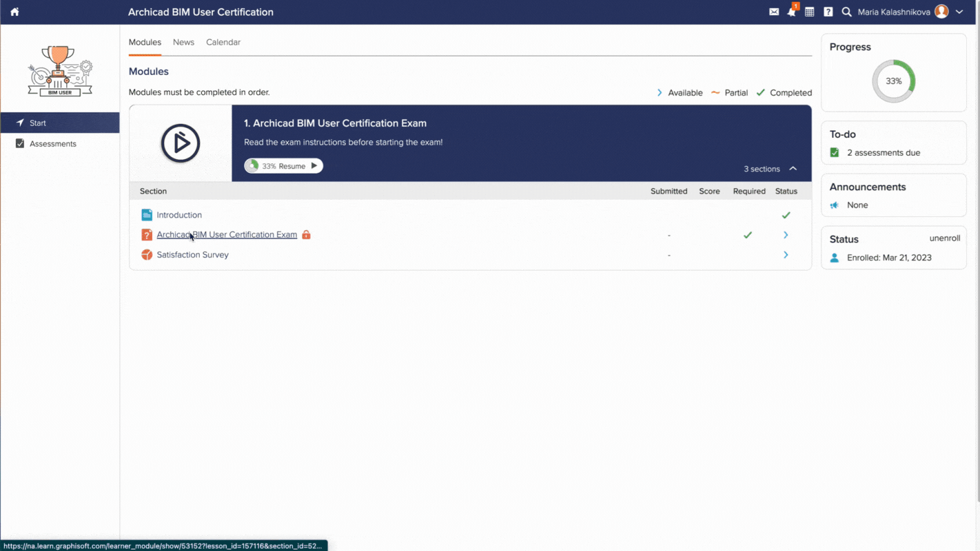Click the Status column header
The image size is (980, 551).
[x=786, y=191]
